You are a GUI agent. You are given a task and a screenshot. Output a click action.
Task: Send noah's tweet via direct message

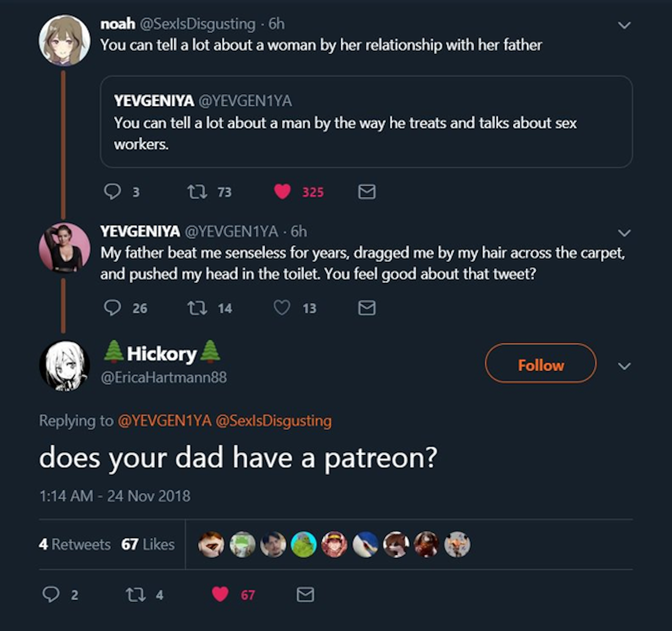pos(367,192)
